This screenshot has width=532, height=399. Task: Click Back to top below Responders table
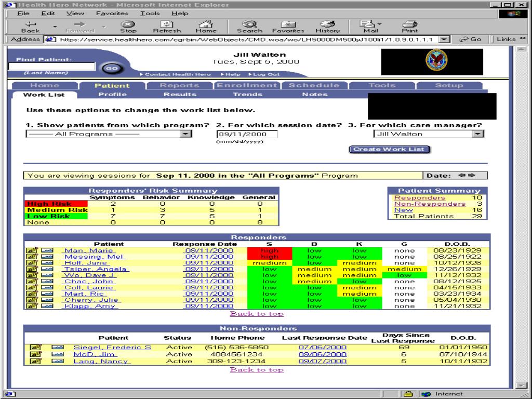point(257,314)
